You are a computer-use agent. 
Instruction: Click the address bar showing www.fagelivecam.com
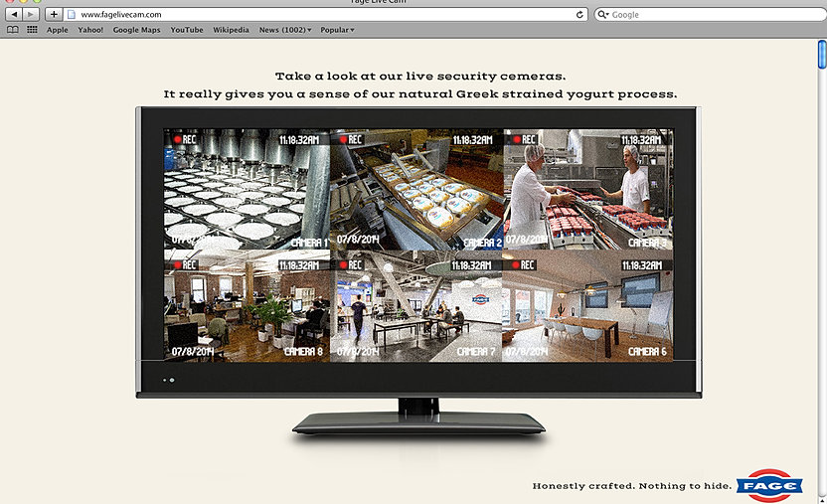click(x=325, y=14)
